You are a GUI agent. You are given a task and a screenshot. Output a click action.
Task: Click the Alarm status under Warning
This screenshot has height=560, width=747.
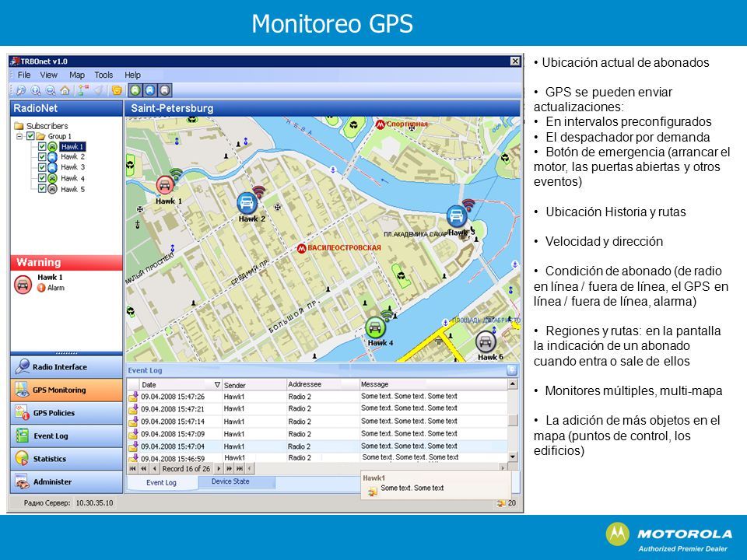tap(51, 288)
